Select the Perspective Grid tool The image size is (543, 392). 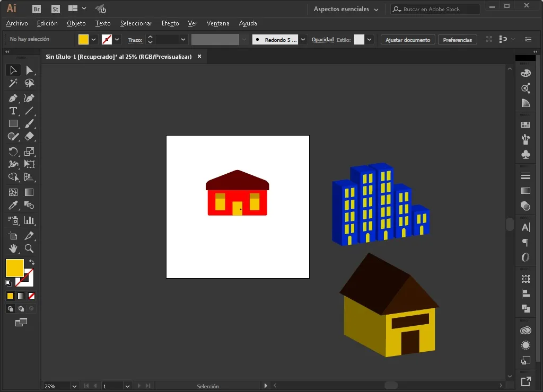point(30,177)
